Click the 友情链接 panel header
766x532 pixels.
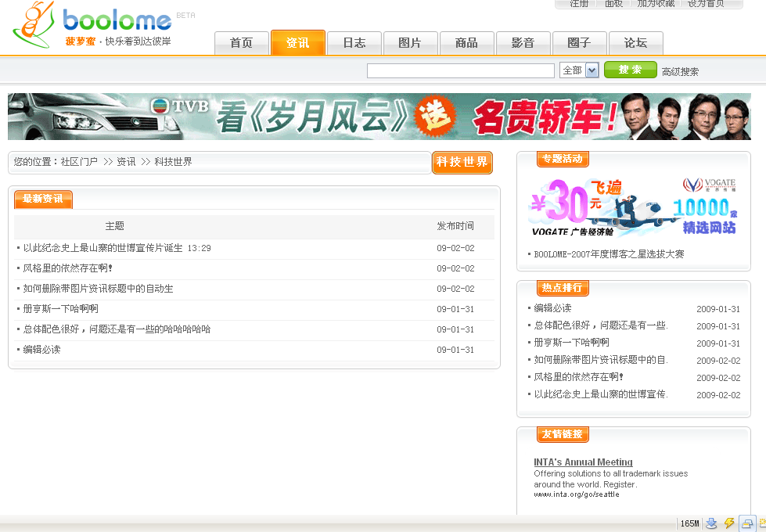click(563, 434)
